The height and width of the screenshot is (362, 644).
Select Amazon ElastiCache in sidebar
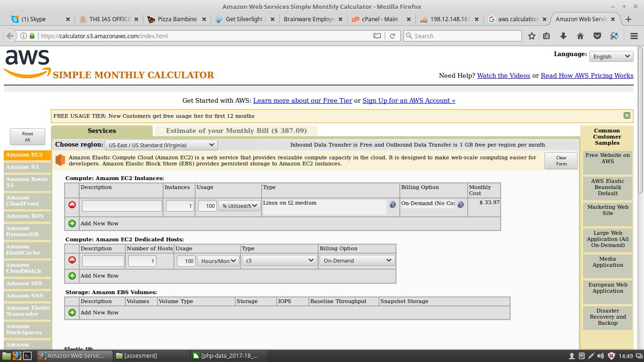pos(27,249)
